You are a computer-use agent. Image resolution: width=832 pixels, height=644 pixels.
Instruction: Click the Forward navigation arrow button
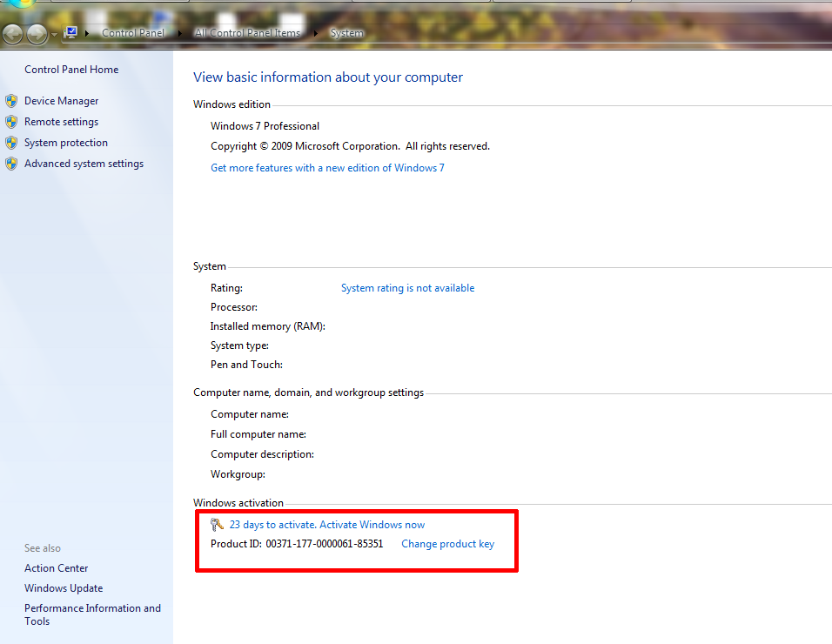pos(37,34)
